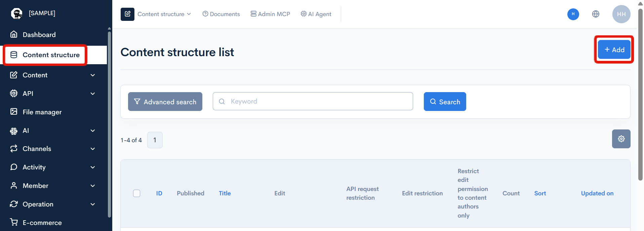Click the blue Search button
This screenshot has height=231, width=644.
point(445,102)
